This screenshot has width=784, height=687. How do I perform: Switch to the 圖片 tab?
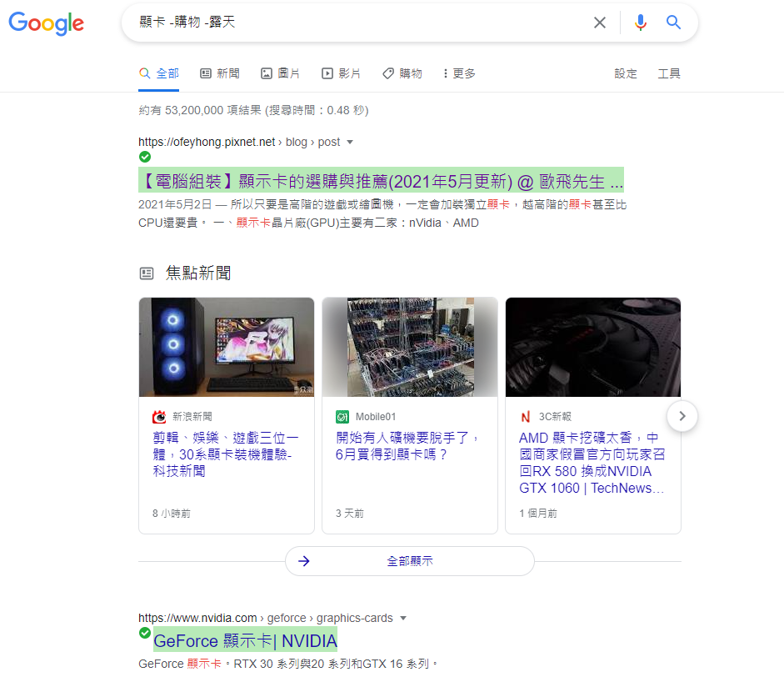(280, 73)
